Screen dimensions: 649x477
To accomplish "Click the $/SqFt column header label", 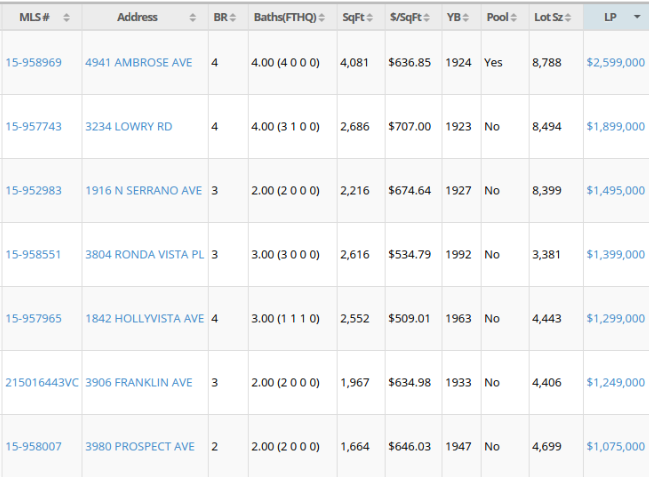I will [405, 17].
